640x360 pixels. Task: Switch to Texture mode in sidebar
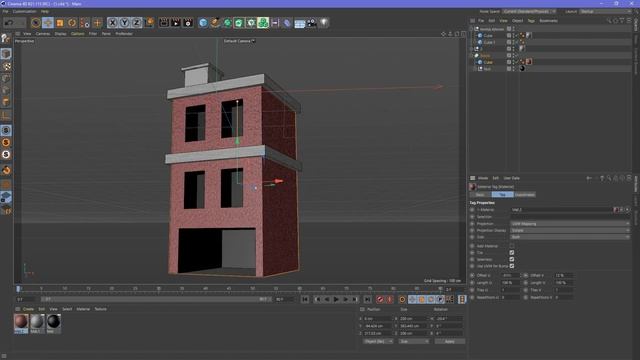click(x=6, y=66)
